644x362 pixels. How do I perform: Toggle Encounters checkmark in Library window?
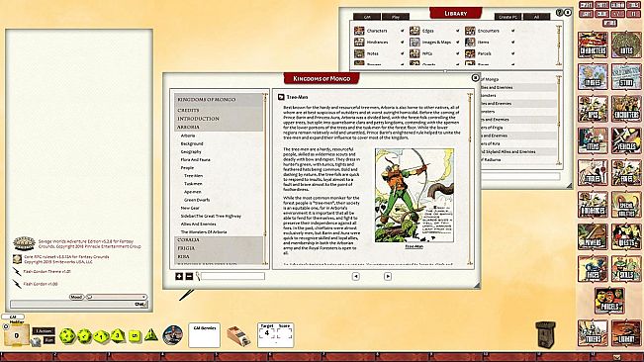(513, 31)
